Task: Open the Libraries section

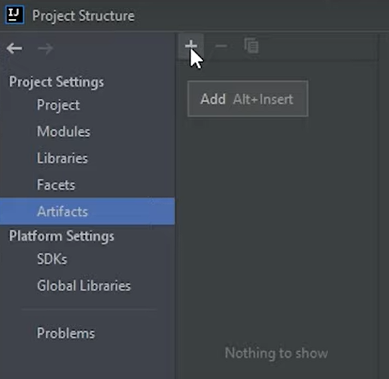Action: tap(62, 158)
